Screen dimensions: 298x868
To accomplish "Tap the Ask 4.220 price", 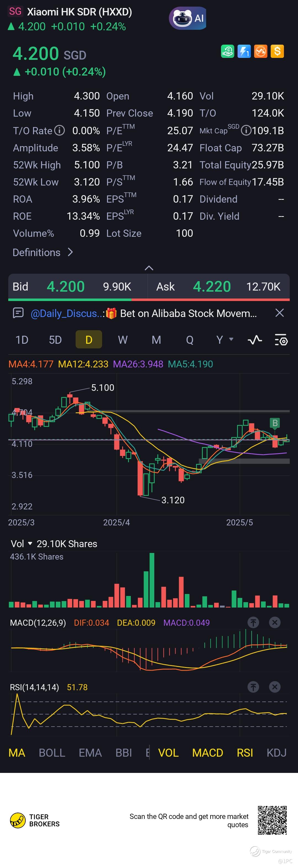I will (x=212, y=286).
